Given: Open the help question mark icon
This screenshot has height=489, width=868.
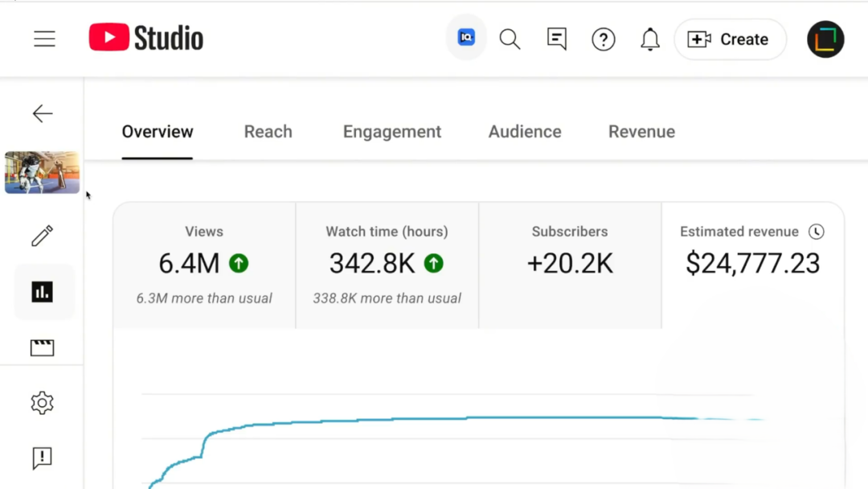Looking at the screenshot, I should 603,39.
